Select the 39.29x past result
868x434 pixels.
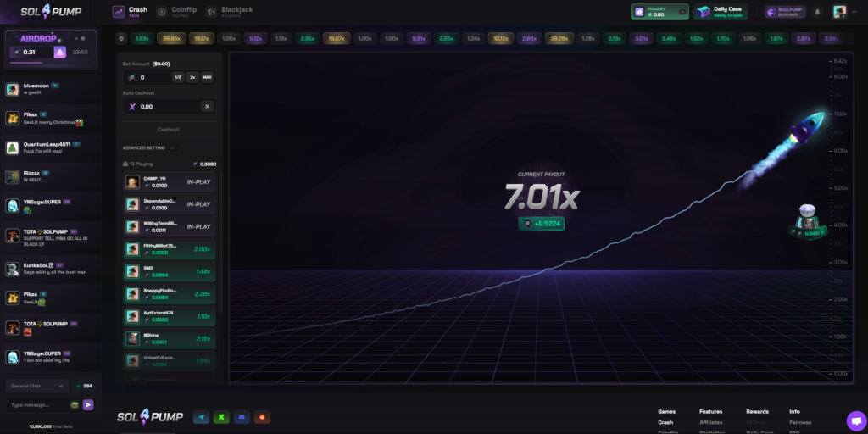[x=559, y=39]
